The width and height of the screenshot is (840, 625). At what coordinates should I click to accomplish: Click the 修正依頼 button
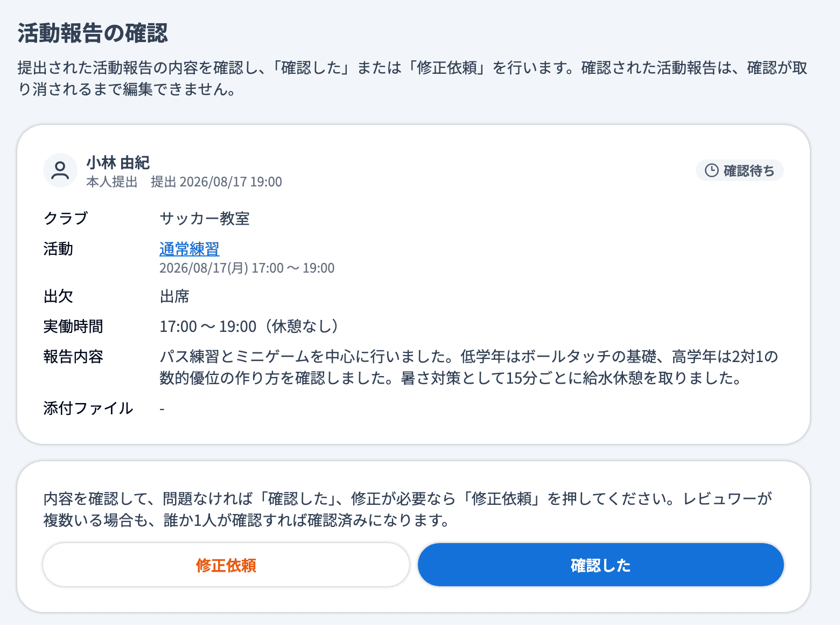[226, 565]
